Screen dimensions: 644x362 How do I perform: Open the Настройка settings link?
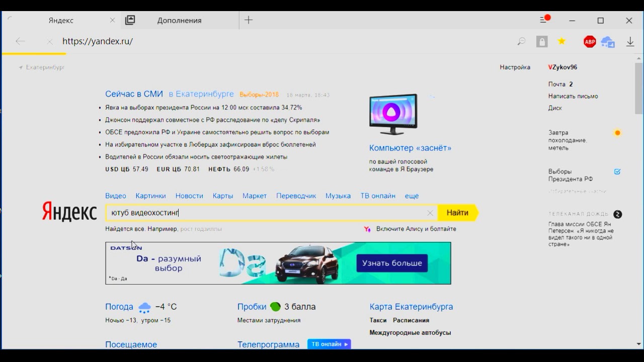515,67
